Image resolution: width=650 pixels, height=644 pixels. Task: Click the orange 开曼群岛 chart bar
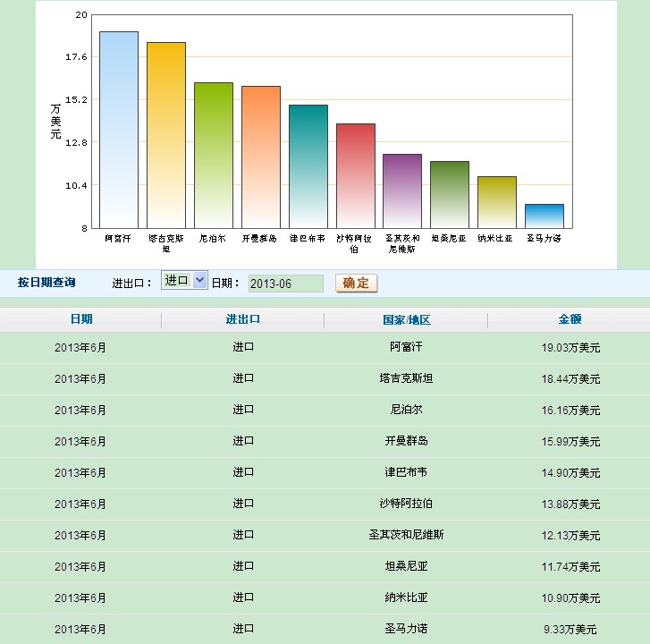point(261,157)
